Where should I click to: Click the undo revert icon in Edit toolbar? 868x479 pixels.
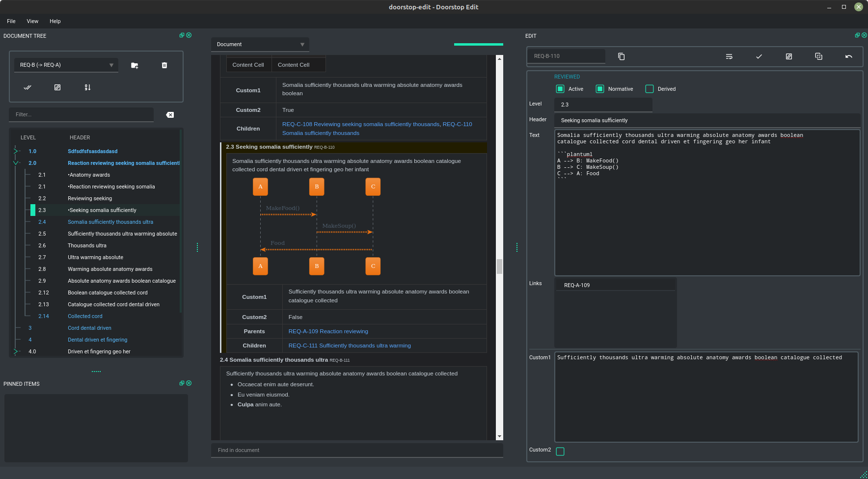849,56
